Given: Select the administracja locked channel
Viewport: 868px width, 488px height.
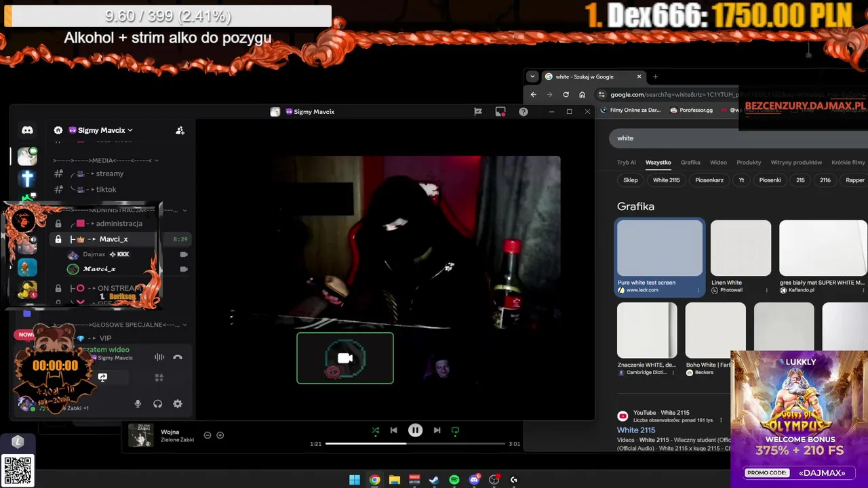Looking at the screenshot, I should (x=119, y=224).
